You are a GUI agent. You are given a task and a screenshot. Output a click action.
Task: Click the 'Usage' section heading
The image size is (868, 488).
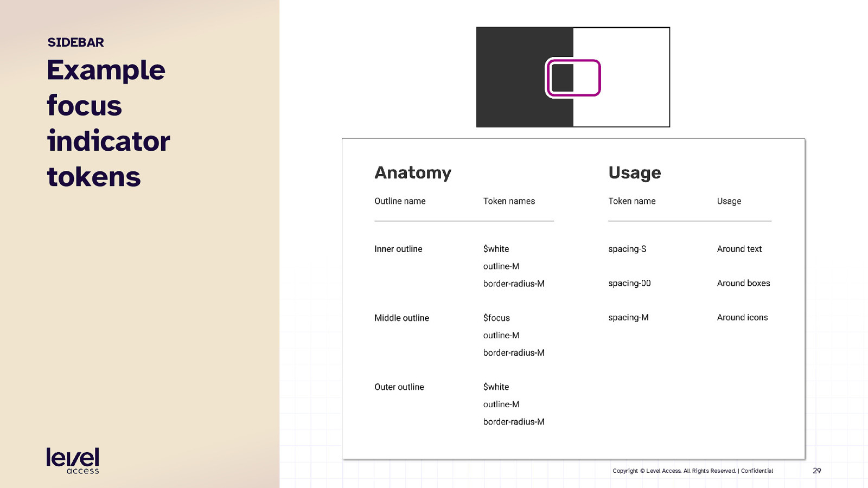(635, 172)
